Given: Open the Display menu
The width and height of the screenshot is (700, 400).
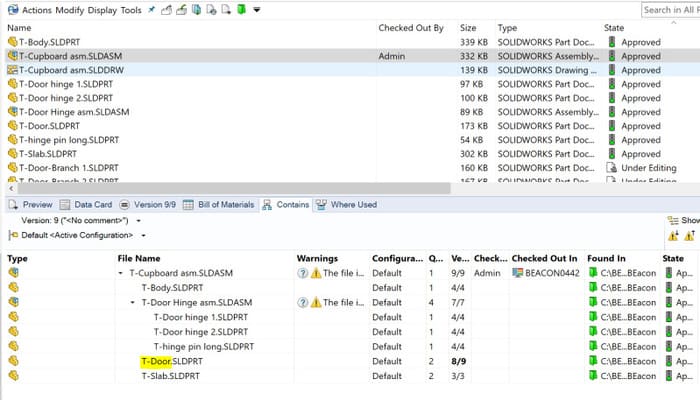Looking at the screenshot, I should click(x=102, y=10).
